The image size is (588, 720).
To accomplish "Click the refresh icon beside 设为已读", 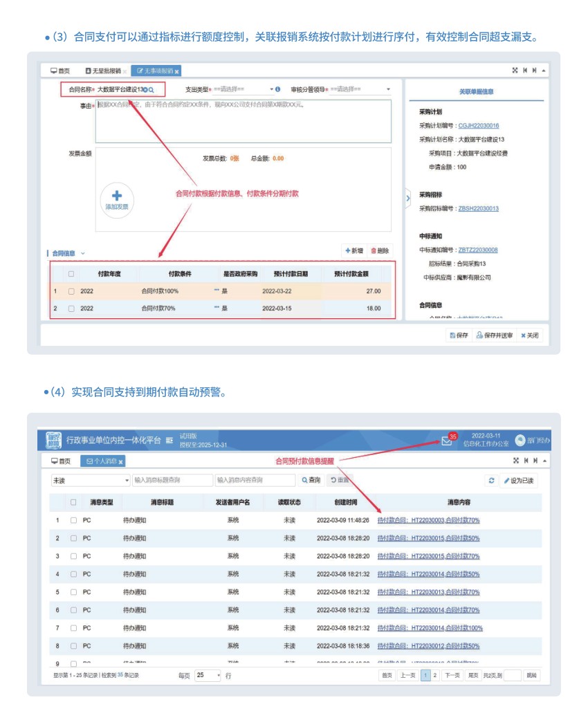I will tap(491, 480).
